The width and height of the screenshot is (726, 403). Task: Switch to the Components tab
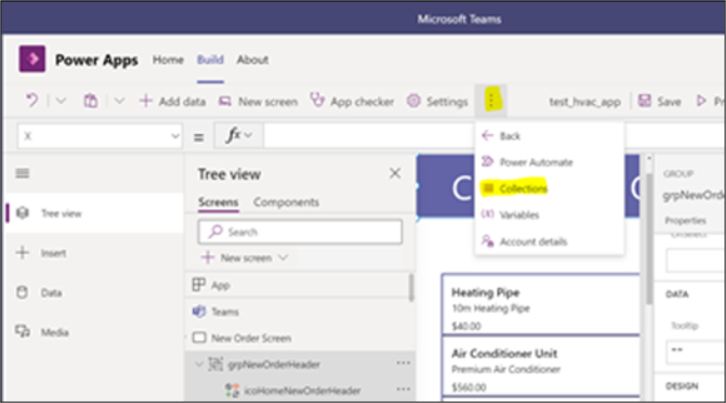coord(286,202)
